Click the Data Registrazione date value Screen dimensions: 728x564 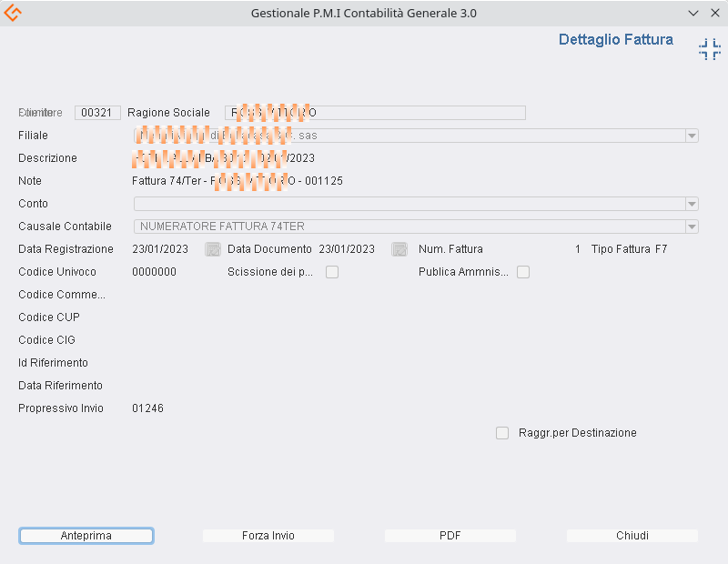160,249
